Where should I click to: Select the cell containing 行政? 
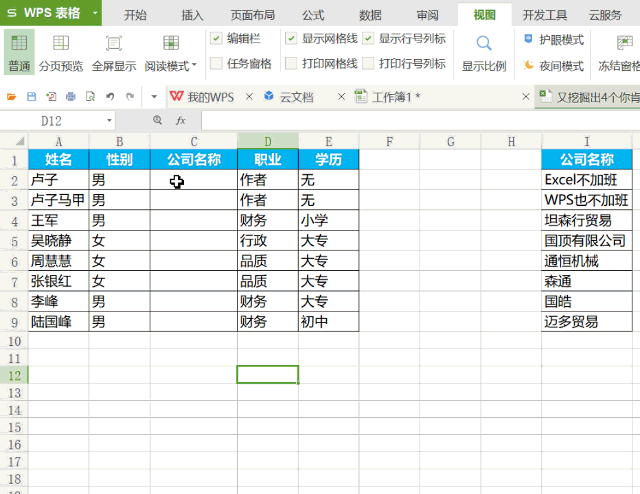(268, 241)
